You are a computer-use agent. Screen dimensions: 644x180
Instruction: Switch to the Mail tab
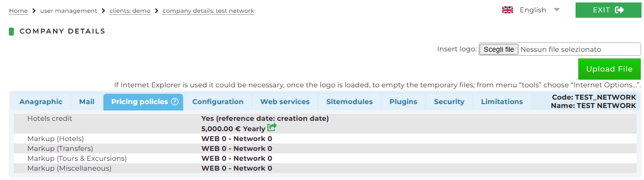[87, 102]
